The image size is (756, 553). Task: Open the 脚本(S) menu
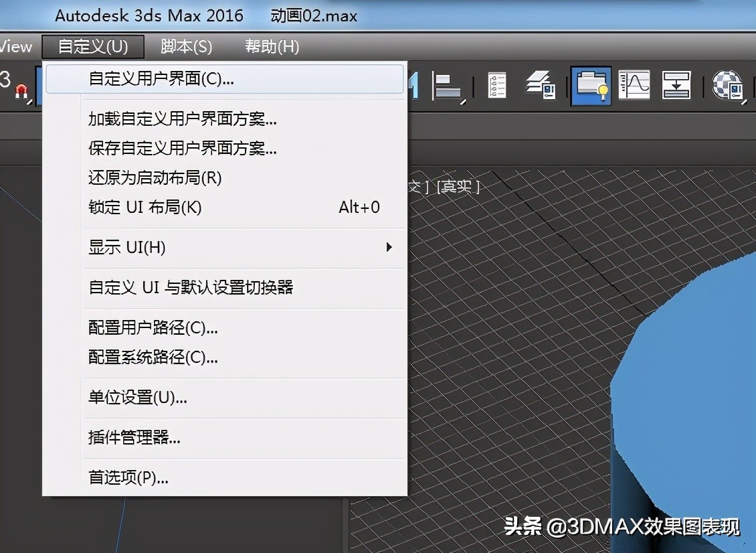pyautogui.click(x=187, y=46)
